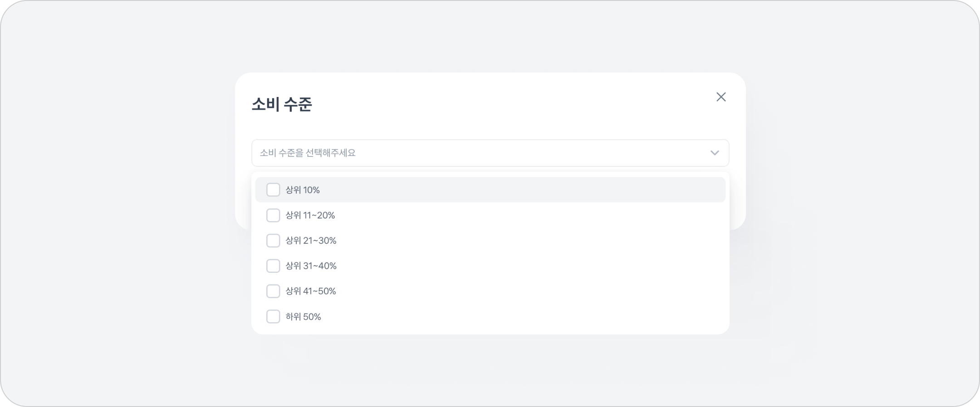980x407 pixels.
Task: Mark the 상위 41~50% checkbox
Action: pyautogui.click(x=273, y=291)
